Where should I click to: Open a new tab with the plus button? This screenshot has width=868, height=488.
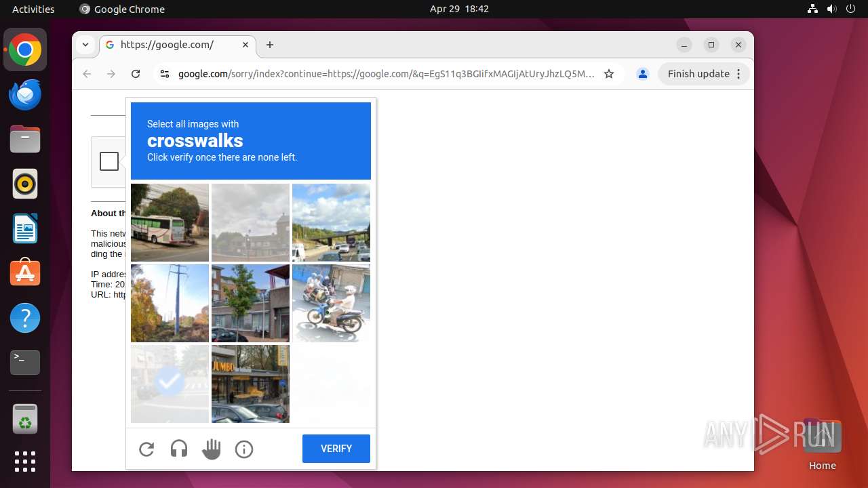pyautogui.click(x=270, y=45)
